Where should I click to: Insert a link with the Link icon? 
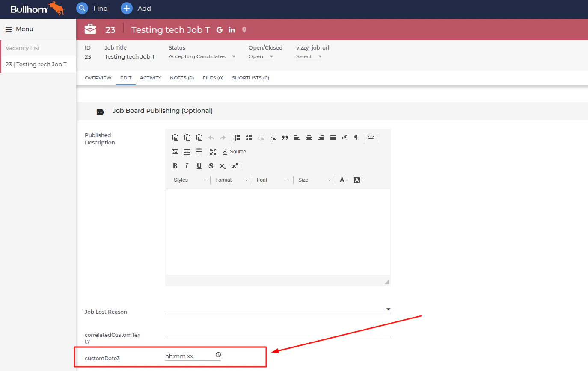371,138
